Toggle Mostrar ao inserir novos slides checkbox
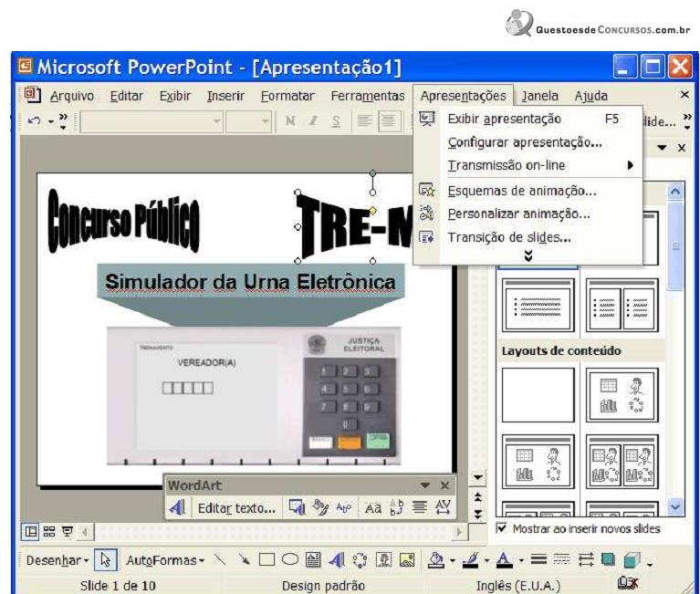 tap(501, 528)
